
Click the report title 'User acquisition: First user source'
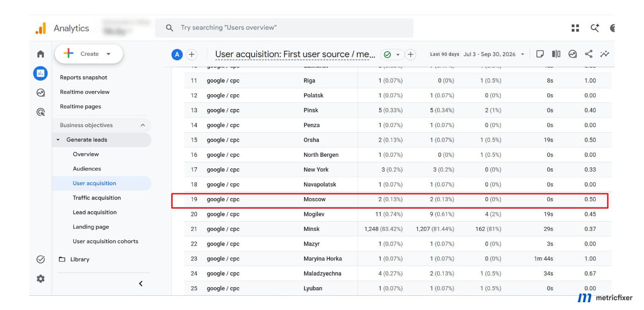(x=295, y=54)
